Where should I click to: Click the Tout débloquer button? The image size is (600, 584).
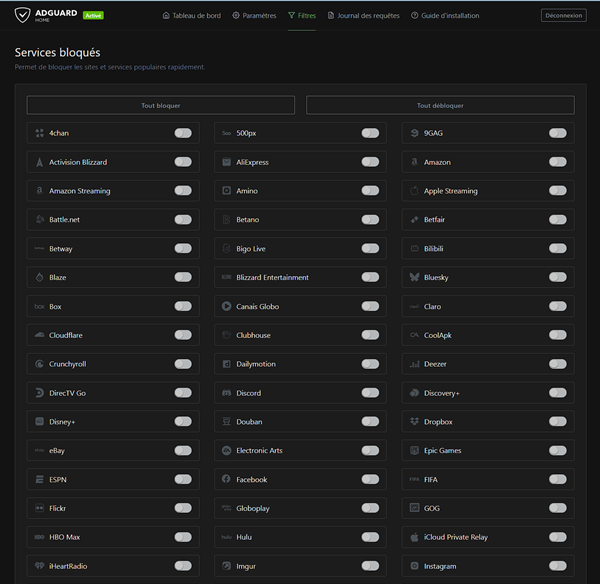click(440, 105)
